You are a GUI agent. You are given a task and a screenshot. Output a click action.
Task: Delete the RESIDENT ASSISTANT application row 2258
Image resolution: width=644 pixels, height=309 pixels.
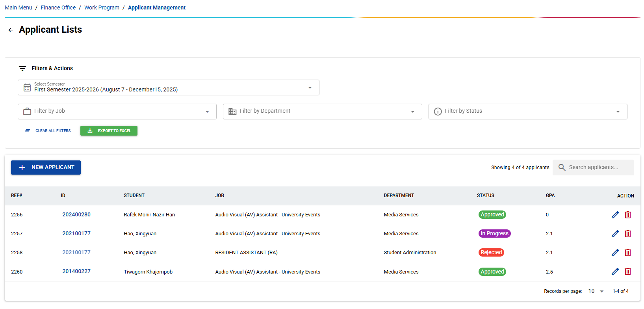tap(628, 253)
